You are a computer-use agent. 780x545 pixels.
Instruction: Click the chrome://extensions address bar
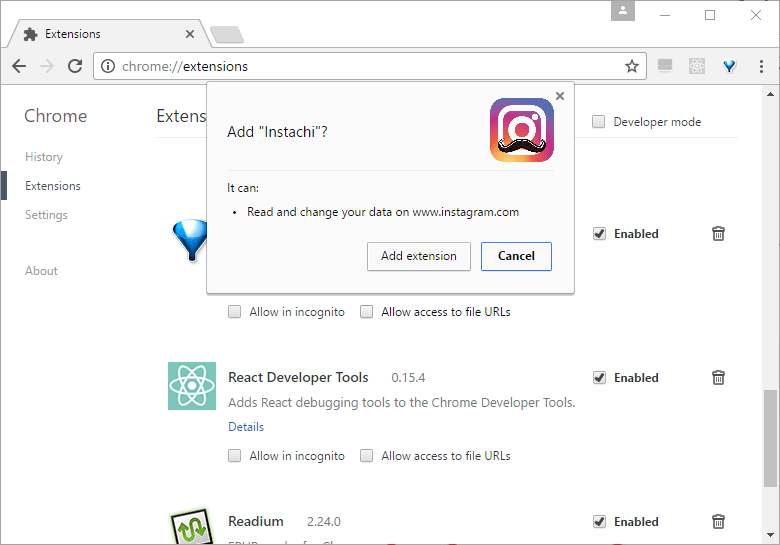click(x=370, y=66)
